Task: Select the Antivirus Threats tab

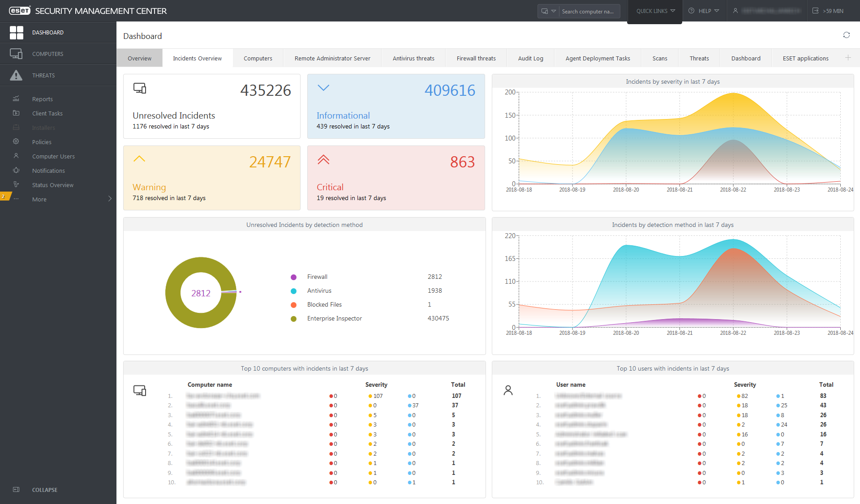Action: point(413,58)
